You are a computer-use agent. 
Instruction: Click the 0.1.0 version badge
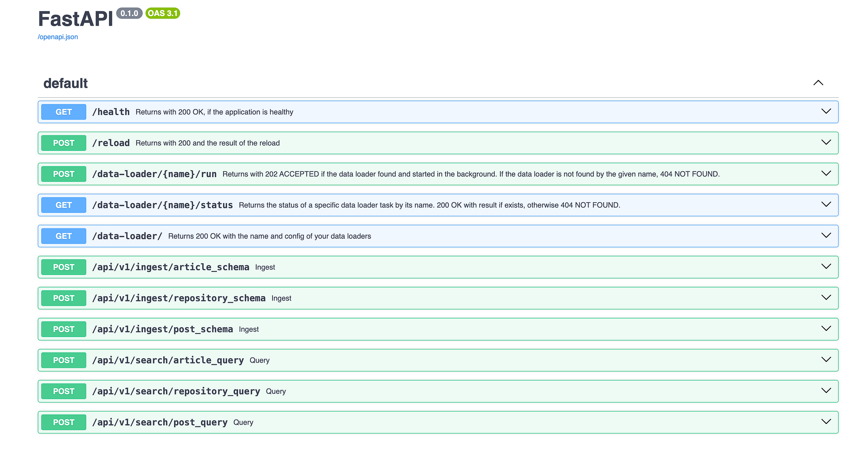(x=129, y=13)
